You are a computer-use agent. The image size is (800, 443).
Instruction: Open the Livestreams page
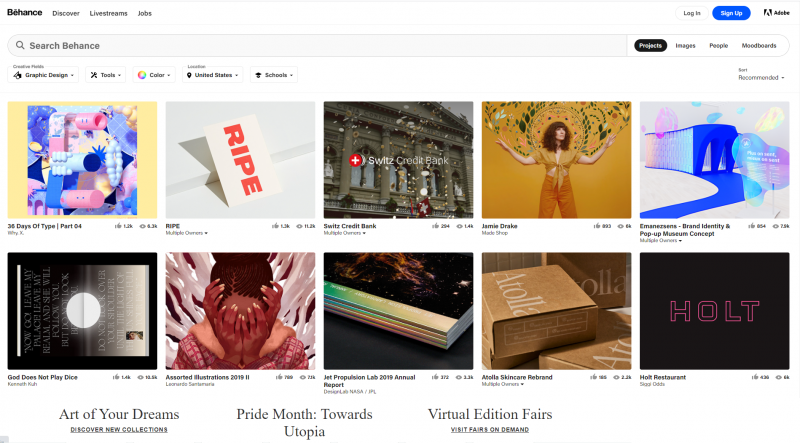109,13
